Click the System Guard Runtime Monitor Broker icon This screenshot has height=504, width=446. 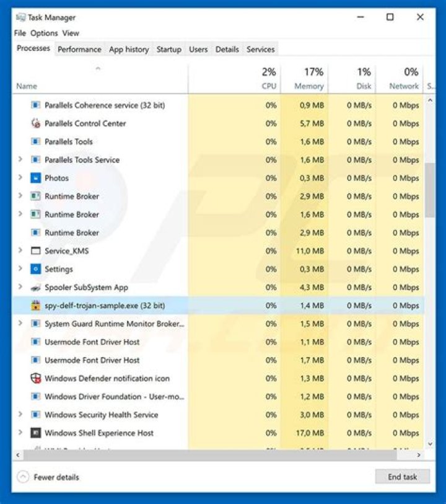[36, 324]
